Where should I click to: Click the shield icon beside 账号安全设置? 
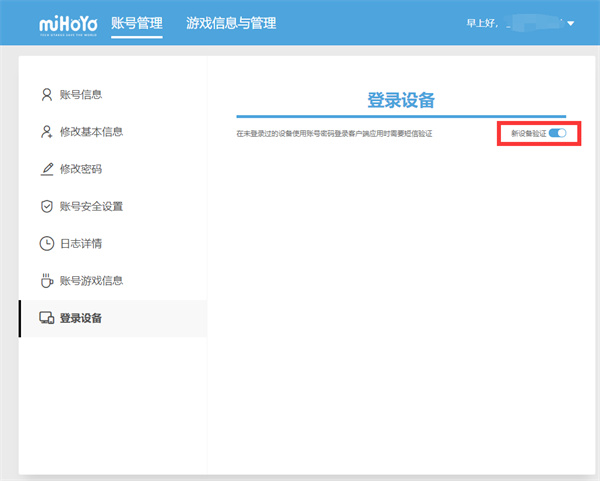(x=46, y=206)
